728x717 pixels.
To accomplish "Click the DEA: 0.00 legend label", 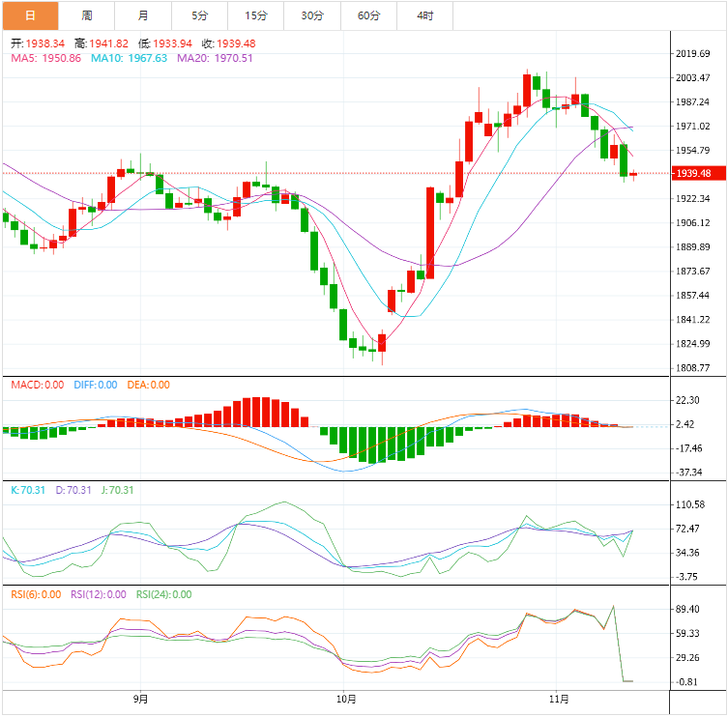I will (147, 385).
